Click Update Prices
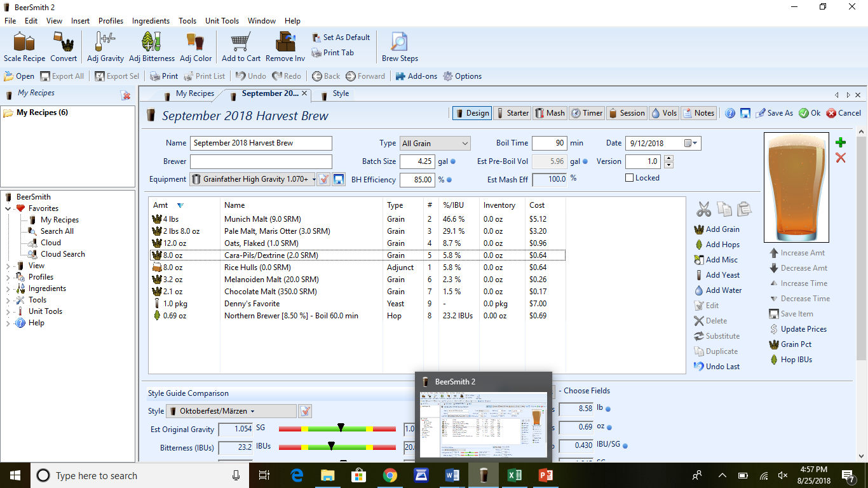The width and height of the screenshot is (868, 488). [x=797, y=329]
